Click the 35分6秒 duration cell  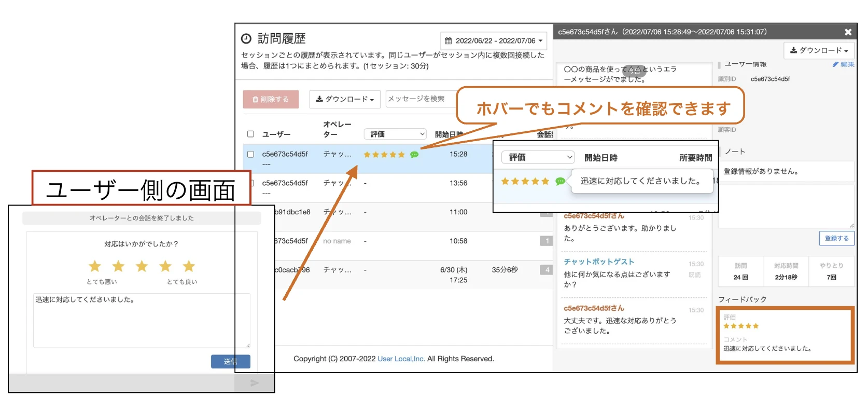tap(505, 270)
